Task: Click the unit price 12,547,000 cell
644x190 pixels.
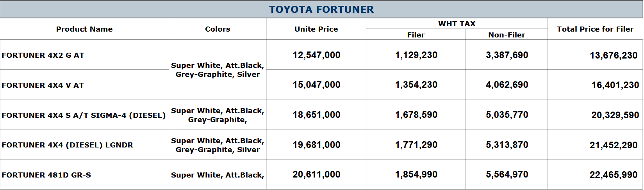Action: click(x=316, y=55)
